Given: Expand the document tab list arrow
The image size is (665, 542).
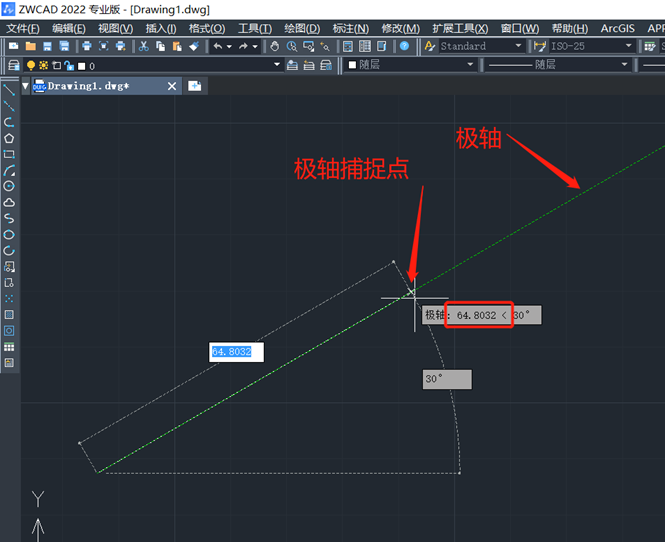Looking at the screenshot, I should tap(25, 86).
